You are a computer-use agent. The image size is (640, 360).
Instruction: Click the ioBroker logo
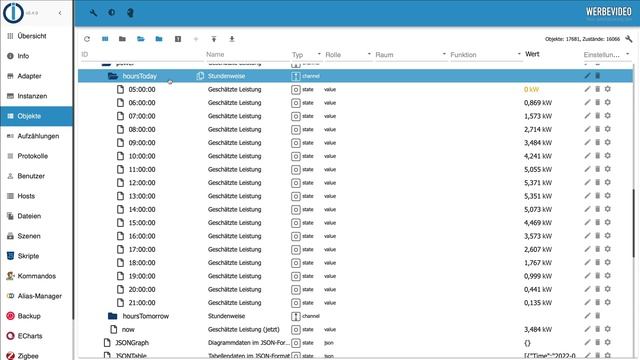point(13,13)
